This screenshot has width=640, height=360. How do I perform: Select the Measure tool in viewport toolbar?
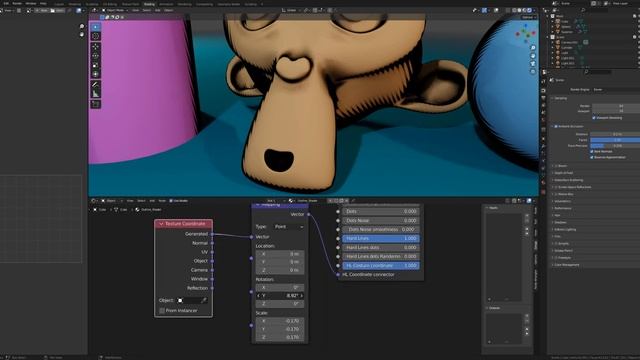(x=96, y=94)
